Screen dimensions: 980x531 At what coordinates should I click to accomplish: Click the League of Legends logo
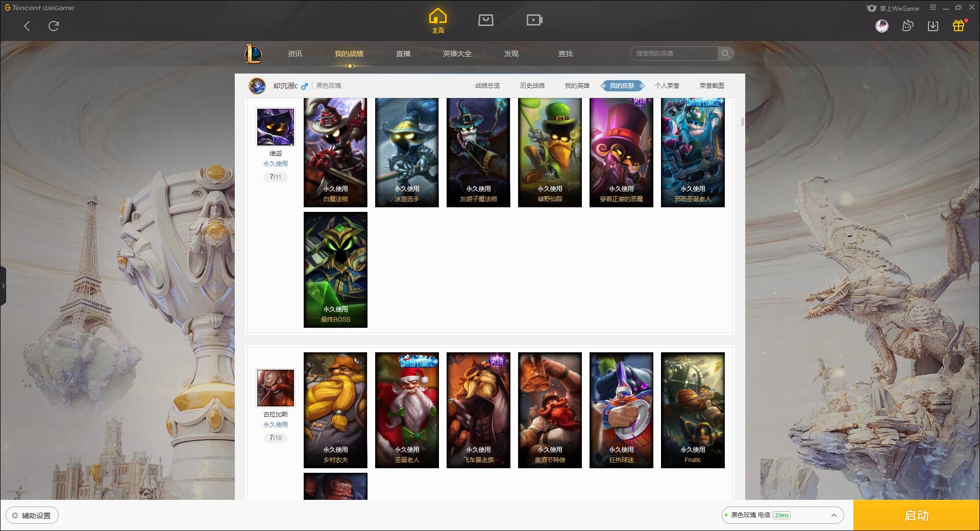(253, 54)
